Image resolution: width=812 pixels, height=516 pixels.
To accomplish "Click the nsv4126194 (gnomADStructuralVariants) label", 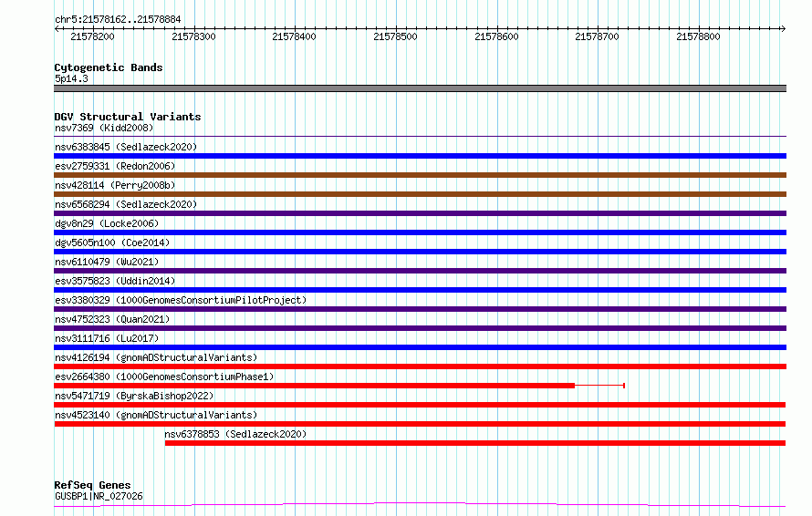I will click(156, 357).
